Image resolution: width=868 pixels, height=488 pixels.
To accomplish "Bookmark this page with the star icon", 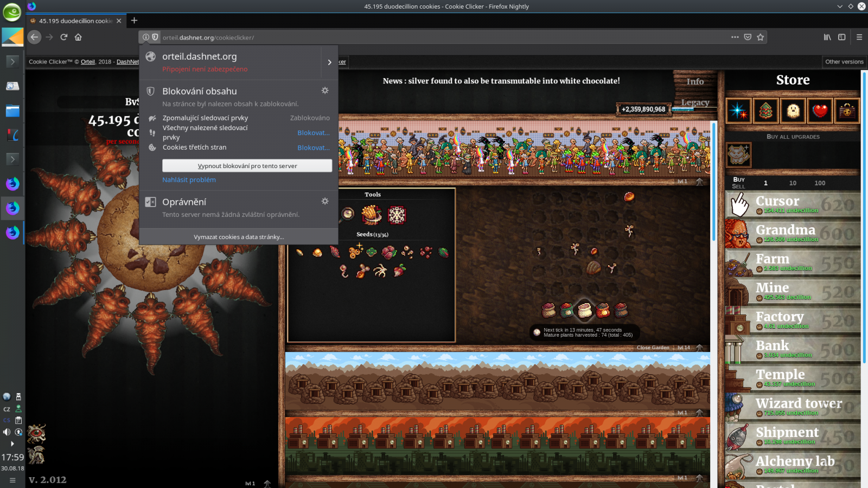I will pos(761,37).
